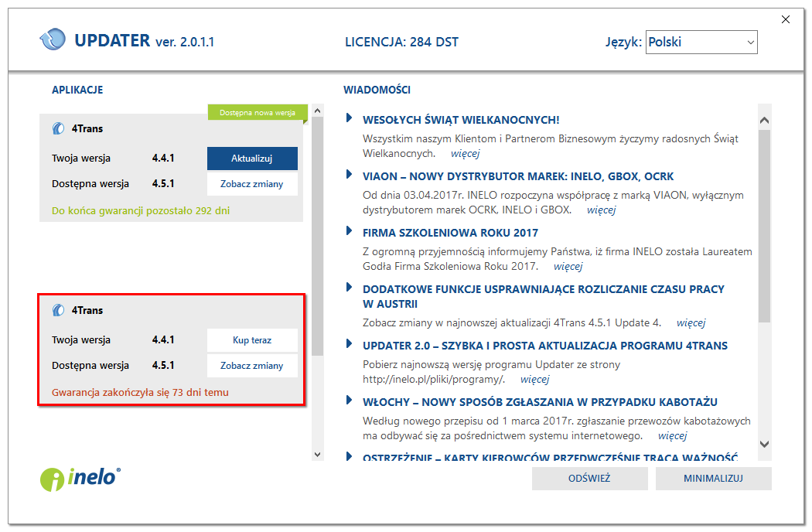Click 'Do końca gwarancji pozostało 292 dni' text
812x532 pixels.
tap(141, 211)
